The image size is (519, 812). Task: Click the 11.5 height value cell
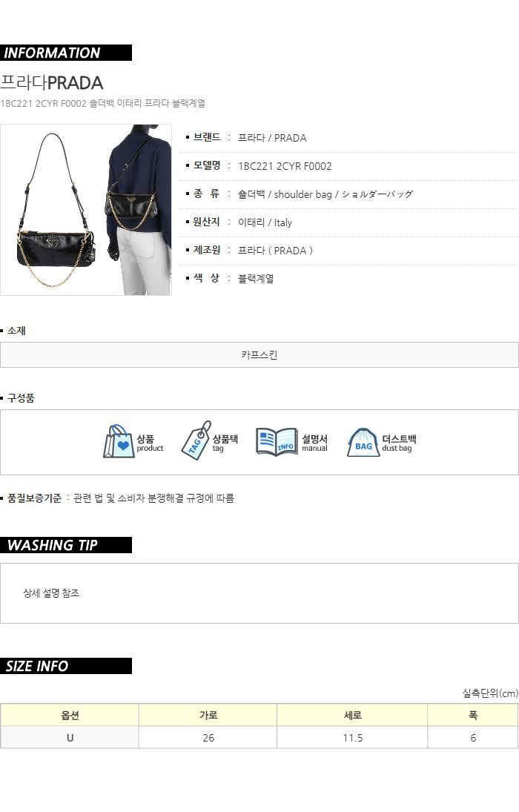pyautogui.click(x=352, y=737)
